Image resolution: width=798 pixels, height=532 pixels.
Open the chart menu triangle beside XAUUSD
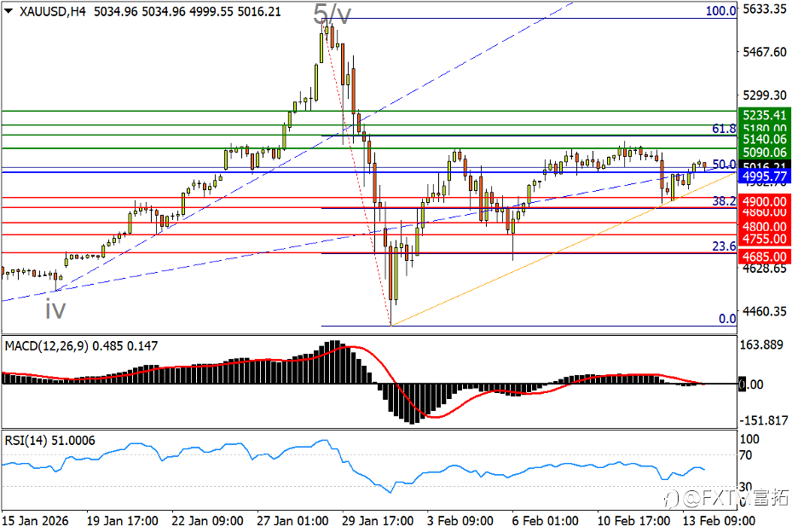(x=9, y=11)
